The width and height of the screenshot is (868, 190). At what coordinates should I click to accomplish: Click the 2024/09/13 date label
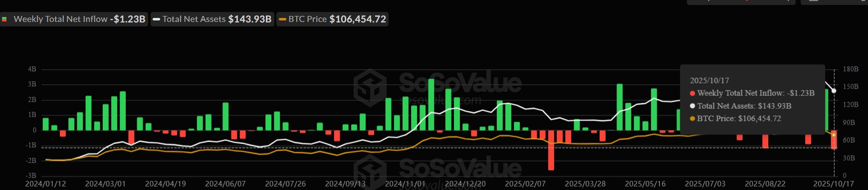click(x=345, y=184)
